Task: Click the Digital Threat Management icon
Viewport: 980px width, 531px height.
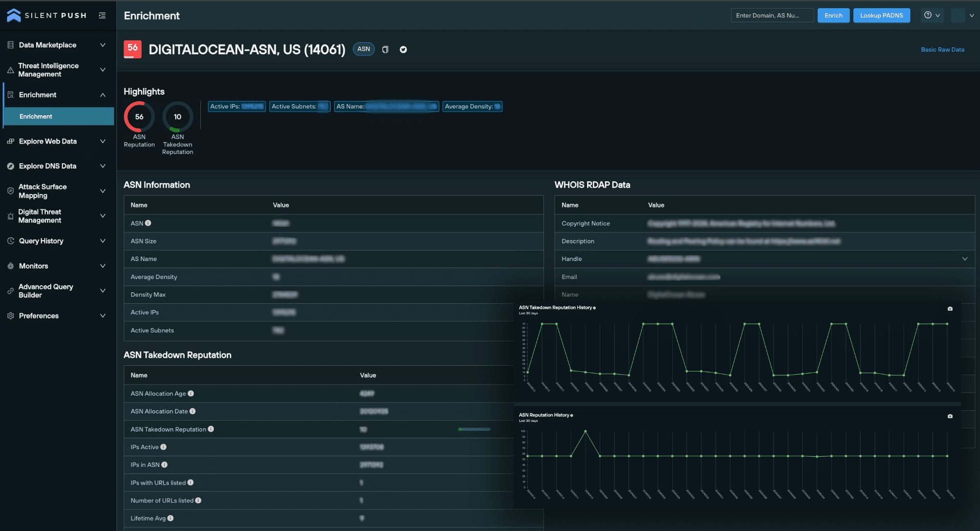Action: click(x=10, y=216)
